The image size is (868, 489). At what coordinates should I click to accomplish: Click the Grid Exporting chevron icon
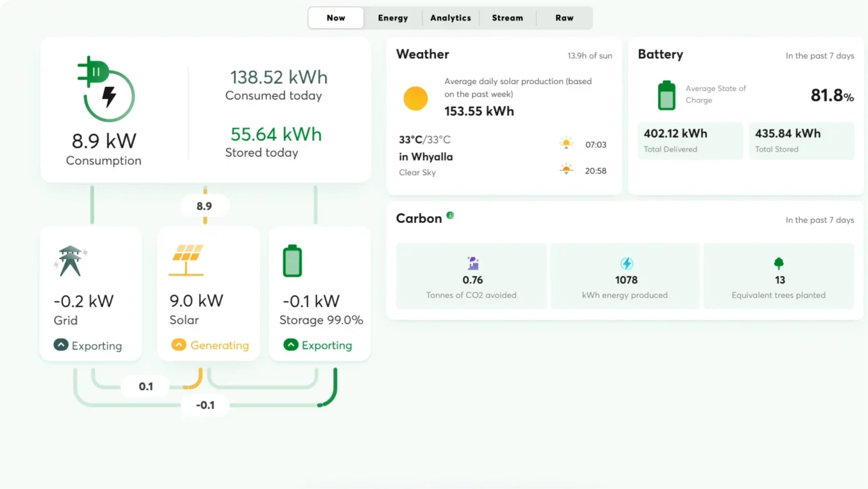pos(61,345)
